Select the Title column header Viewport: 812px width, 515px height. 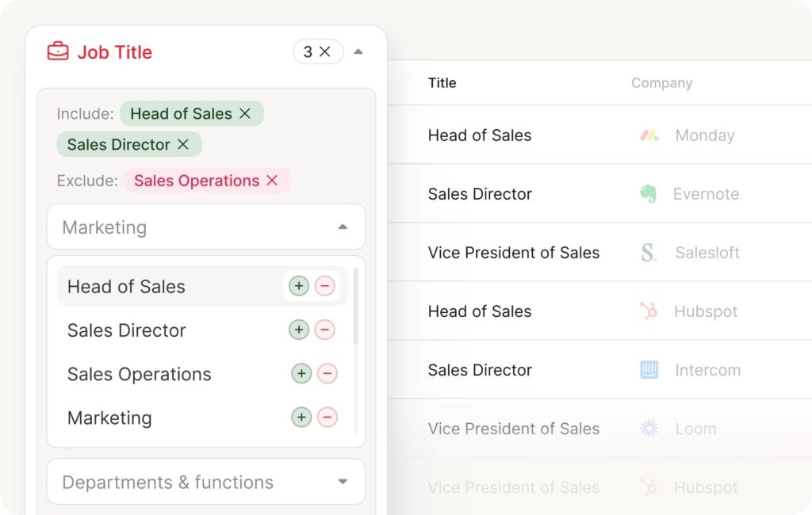click(442, 83)
